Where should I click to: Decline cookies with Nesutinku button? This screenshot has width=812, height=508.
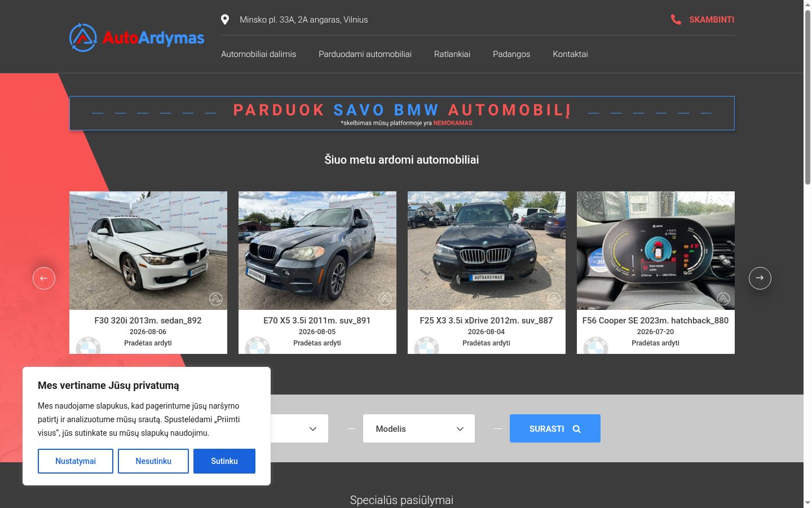(153, 461)
